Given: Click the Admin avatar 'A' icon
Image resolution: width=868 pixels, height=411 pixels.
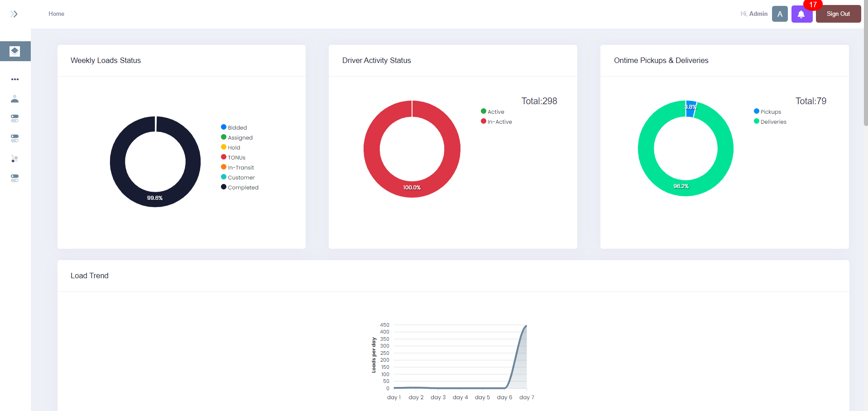Looking at the screenshot, I should coord(779,14).
